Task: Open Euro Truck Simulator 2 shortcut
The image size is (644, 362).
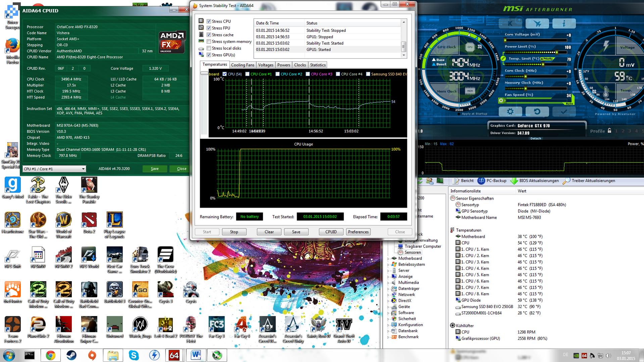Action: pos(140,260)
